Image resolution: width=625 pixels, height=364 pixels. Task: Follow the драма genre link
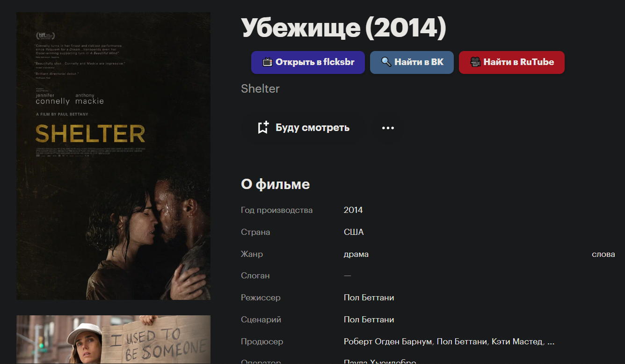pos(356,254)
